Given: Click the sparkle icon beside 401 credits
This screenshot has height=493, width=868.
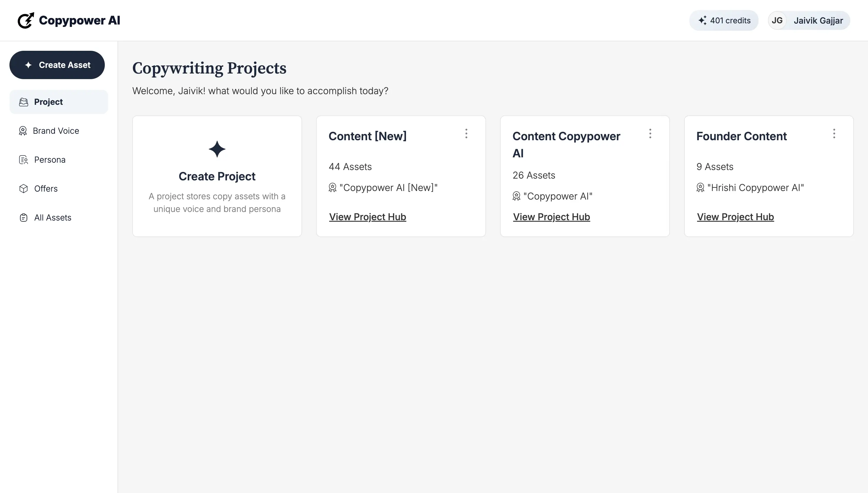Looking at the screenshot, I should (703, 20).
